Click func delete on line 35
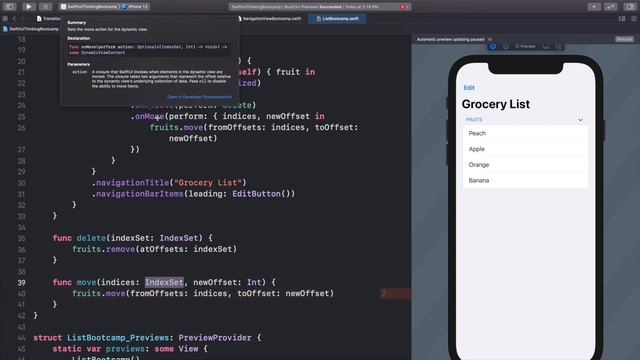 click(79, 238)
